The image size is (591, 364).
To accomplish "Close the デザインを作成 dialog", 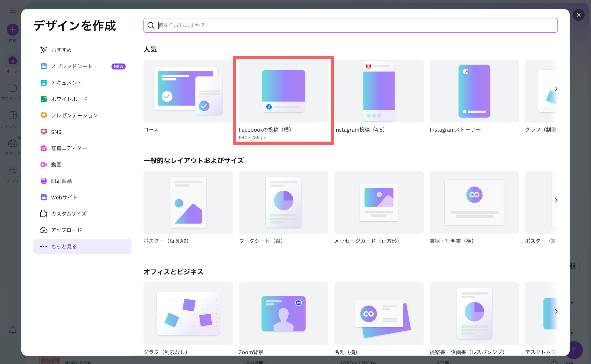I will point(578,15).
